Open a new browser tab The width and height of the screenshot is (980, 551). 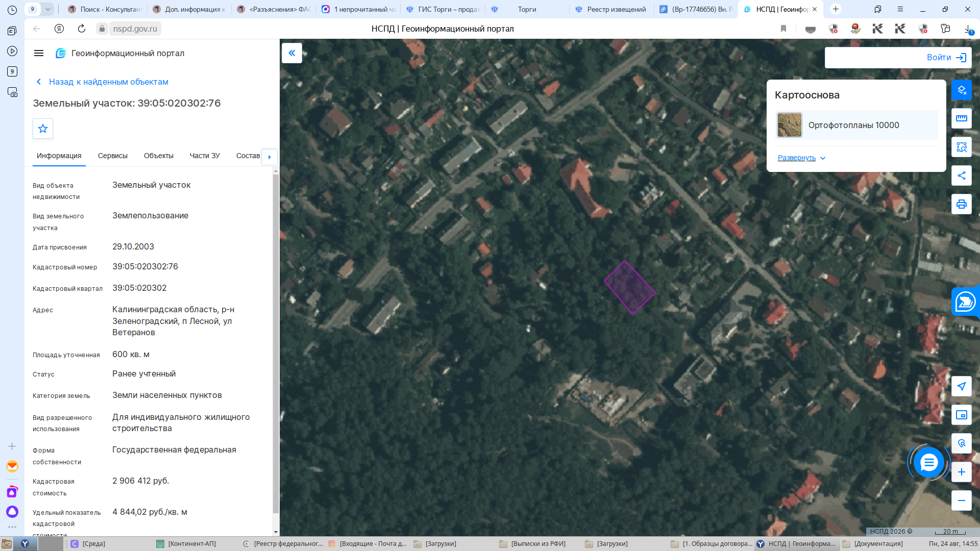pos(836,9)
